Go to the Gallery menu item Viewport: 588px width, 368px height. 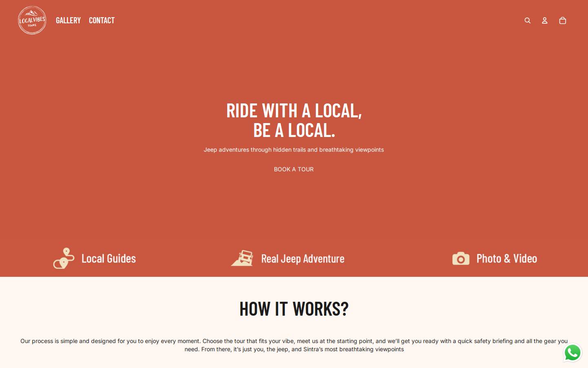tap(68, 20)
